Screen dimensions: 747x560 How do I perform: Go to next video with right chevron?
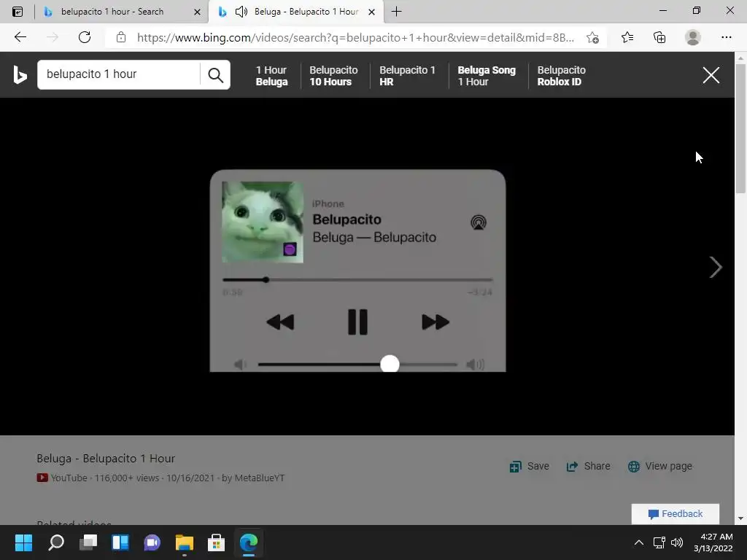(x=715, y=267)
